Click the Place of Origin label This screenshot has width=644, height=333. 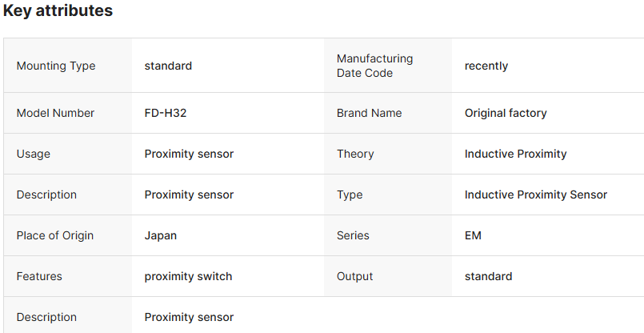pos(55,235)
